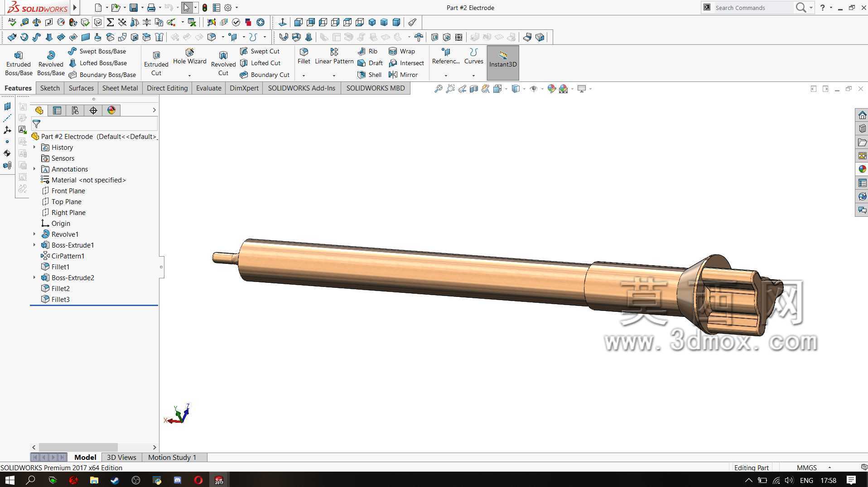Open the DimXpertManager crosshair tab
The width and height of the screenshot is (868, 487).
coord(93,110)
